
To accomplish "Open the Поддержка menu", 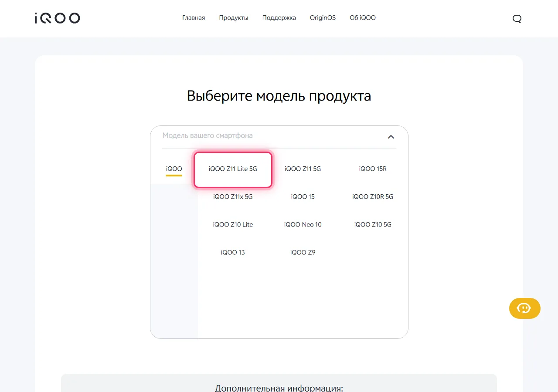I will pyautogui.click(x=279, y=18).
